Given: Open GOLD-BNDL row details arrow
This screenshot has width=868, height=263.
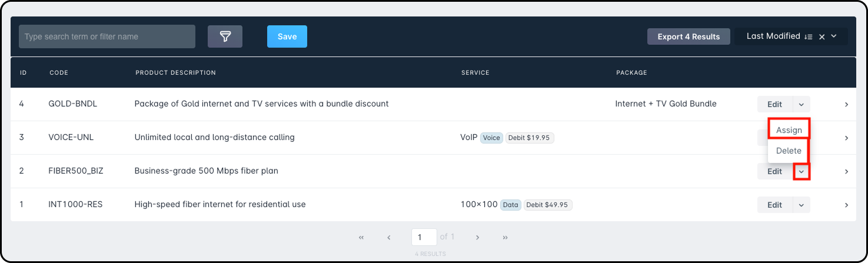Looking at the screenshot, I should [x=846, y=105].
